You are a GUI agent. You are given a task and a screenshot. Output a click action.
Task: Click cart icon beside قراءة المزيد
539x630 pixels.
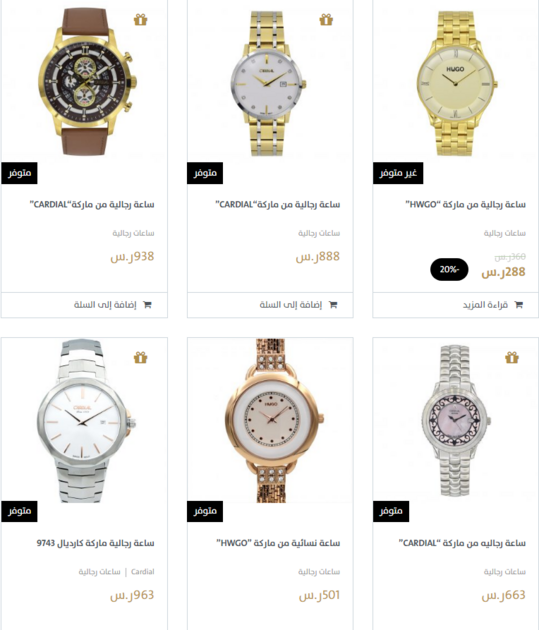click(519, 305)
